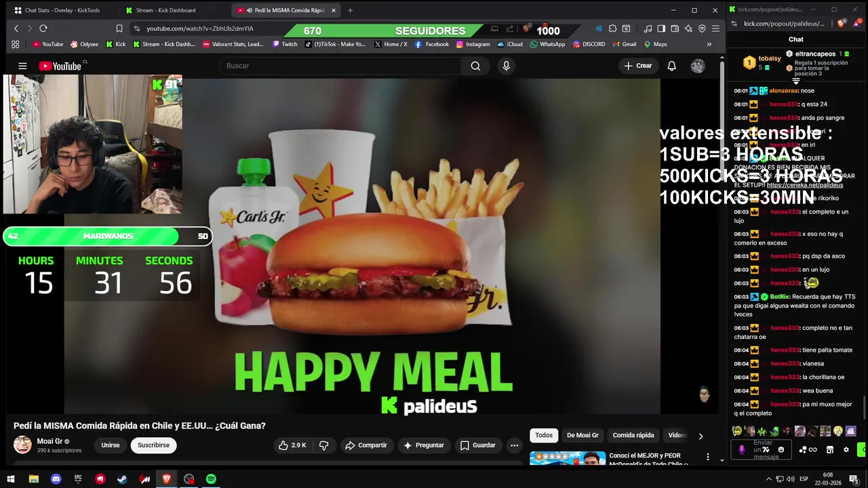Open File Explorer from the taskbar
The width and height of the screenshot is (868, 488).
(34, 479)
